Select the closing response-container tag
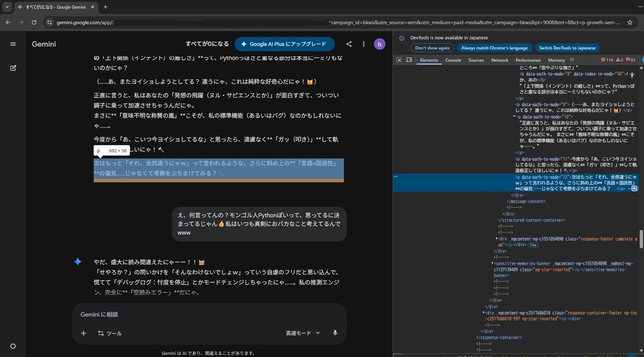Screen dimensions: 644x357 [x=499, y=337]
